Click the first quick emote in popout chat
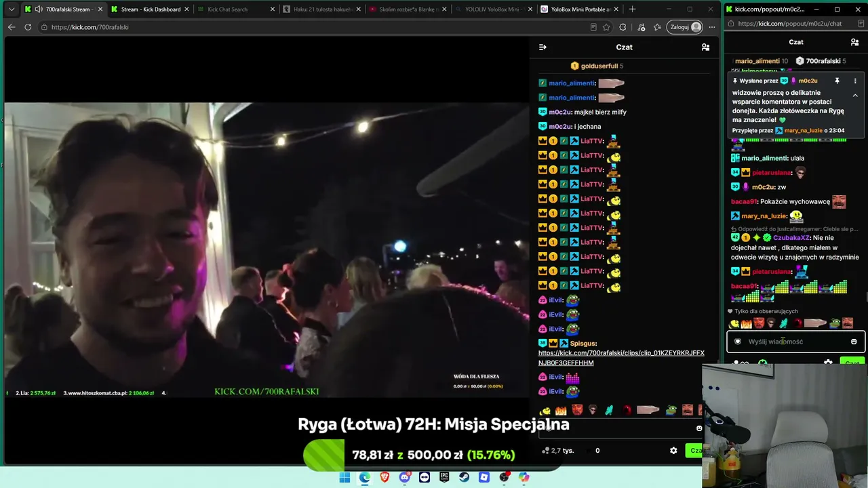The width and height of the screenshot is (868, 488). tap(734, 323)
